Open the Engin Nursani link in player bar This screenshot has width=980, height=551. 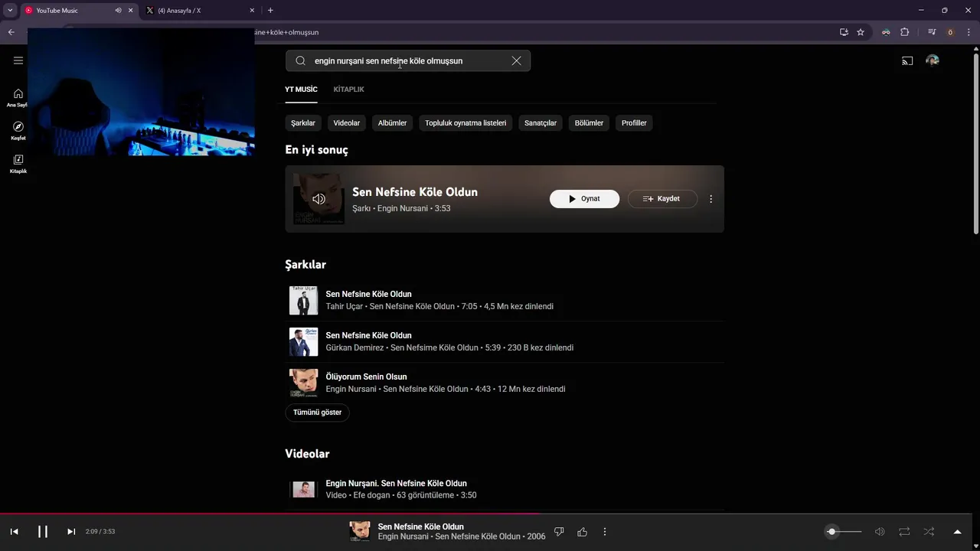point(403,536)
